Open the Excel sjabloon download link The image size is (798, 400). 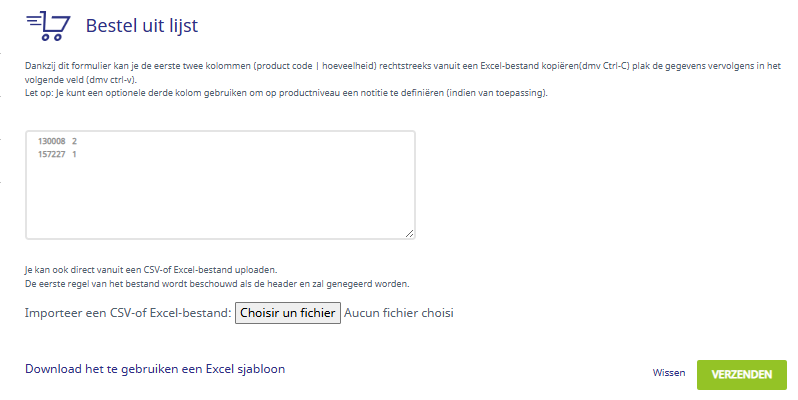(155, 369)
